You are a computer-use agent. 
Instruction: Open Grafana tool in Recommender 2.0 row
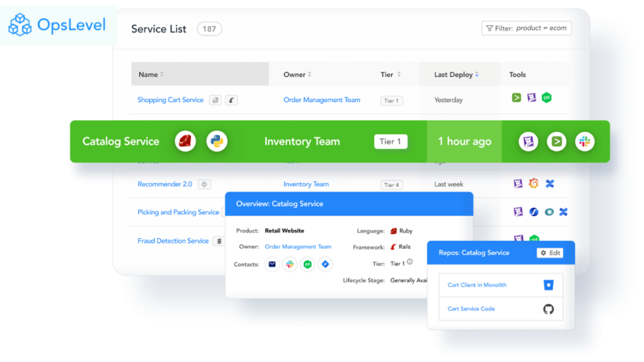click(533, 184)
